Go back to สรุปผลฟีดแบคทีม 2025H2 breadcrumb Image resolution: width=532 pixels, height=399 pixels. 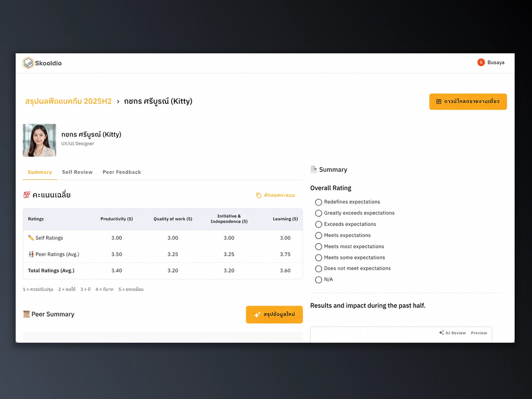pyautogui.click(x=69, y=101)
